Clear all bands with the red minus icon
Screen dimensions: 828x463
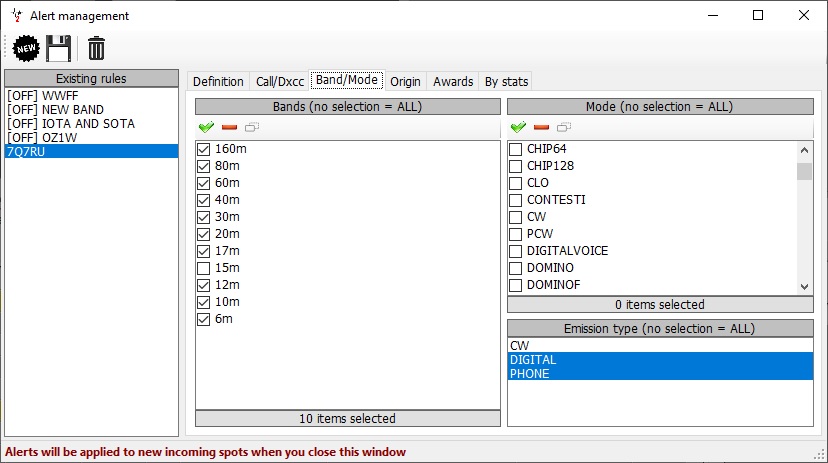tap(229, 127)
